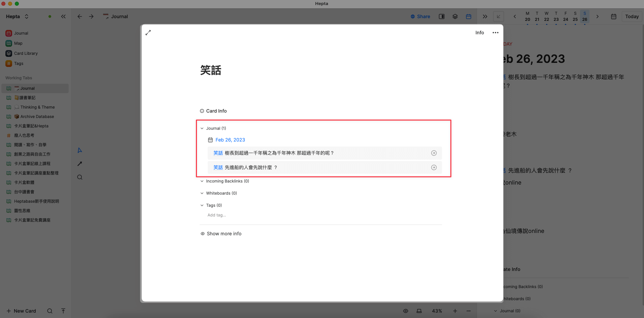Toggle the eye visibility icon in bottom bar
The image size is (644, 318).
tap(406, 311)
